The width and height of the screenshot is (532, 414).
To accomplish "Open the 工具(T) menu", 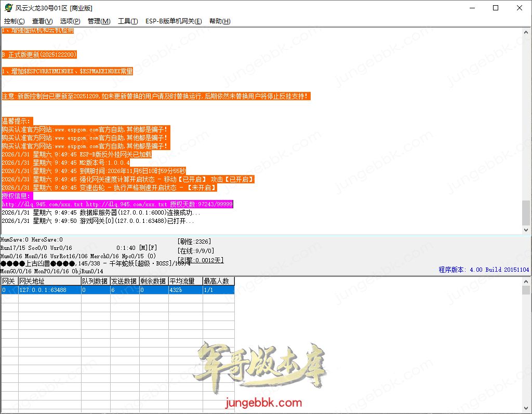I will [128, 21].
